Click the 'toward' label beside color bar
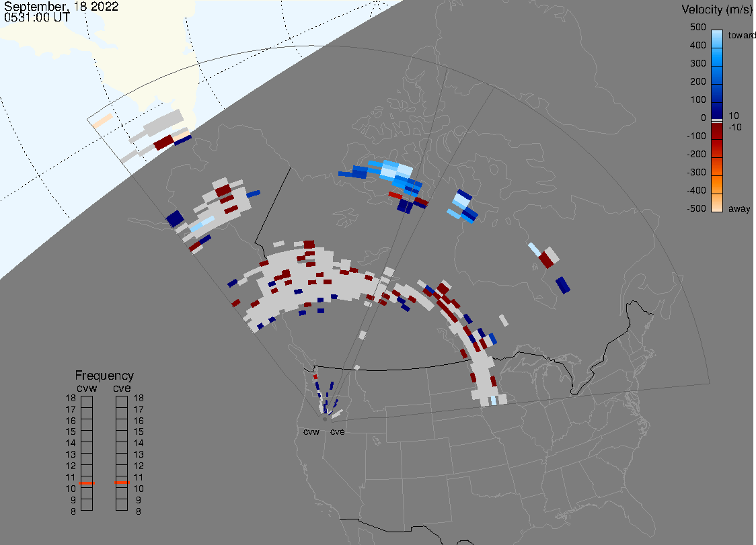 [x=741, y=35]
